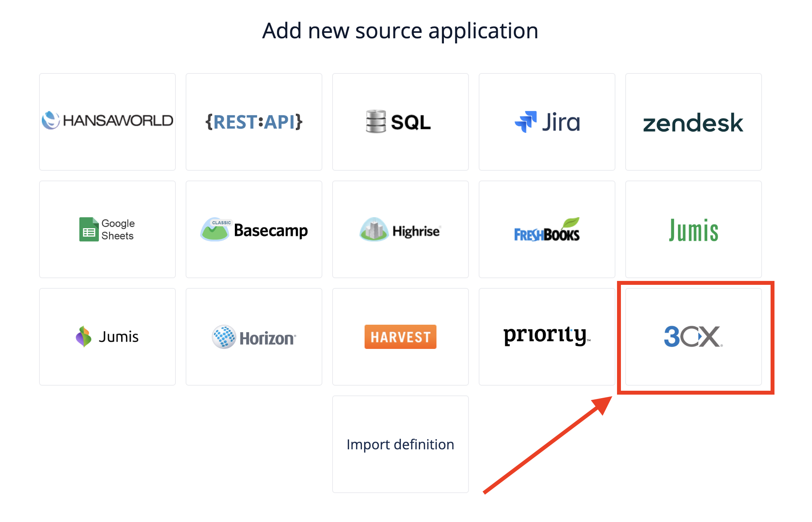Choose the Basecamp Classic source tile
812x522 pixels.
click(254, 229)
